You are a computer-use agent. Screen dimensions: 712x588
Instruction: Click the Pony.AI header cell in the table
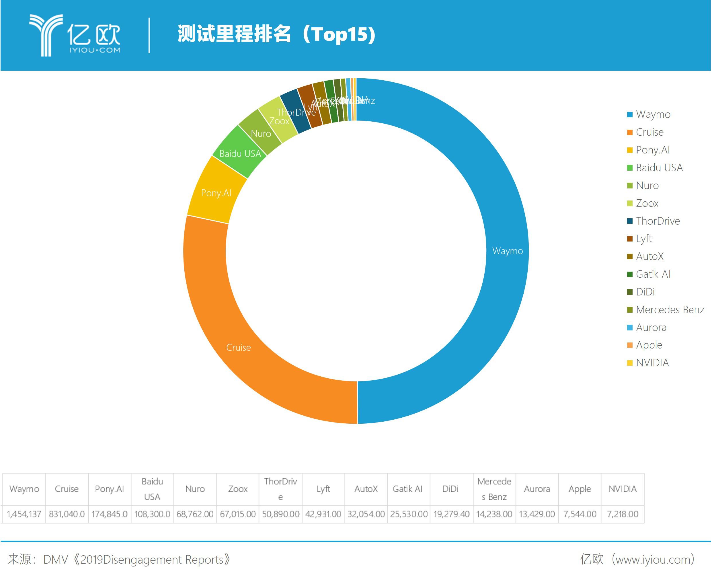[109, 489]
